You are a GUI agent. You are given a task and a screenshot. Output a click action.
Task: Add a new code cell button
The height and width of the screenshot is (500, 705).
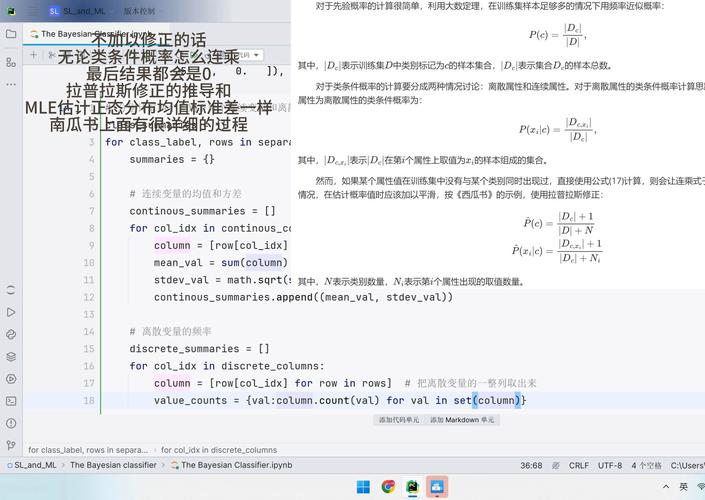pos(399,420)
